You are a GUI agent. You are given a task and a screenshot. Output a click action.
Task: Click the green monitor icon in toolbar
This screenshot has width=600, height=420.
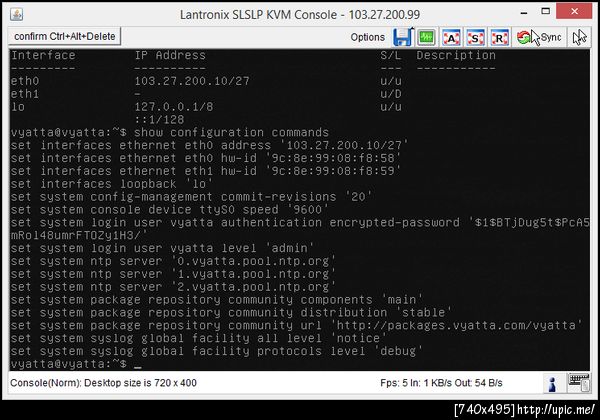pyautogui.click(x=426, y=37)
